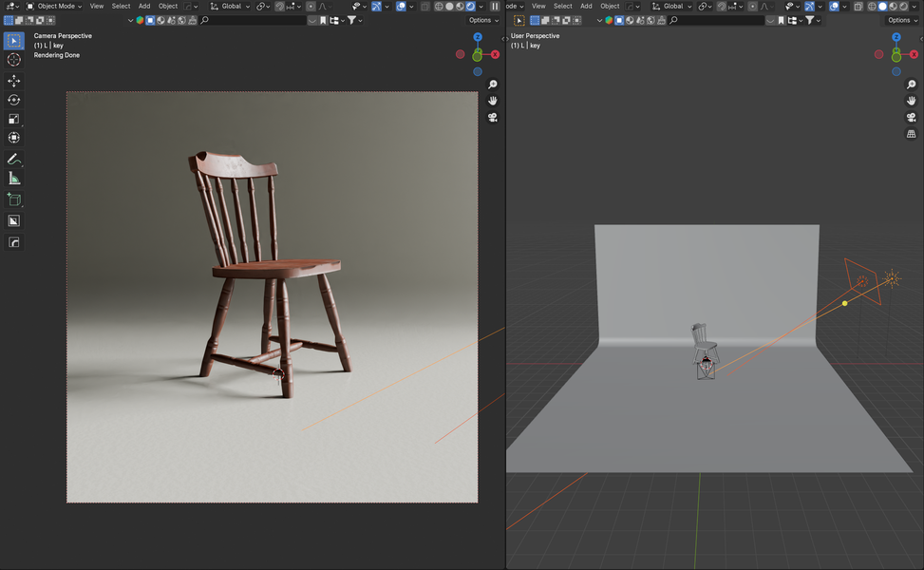Select the Move tool
924x570 pixels.
[x=13, y=81]
